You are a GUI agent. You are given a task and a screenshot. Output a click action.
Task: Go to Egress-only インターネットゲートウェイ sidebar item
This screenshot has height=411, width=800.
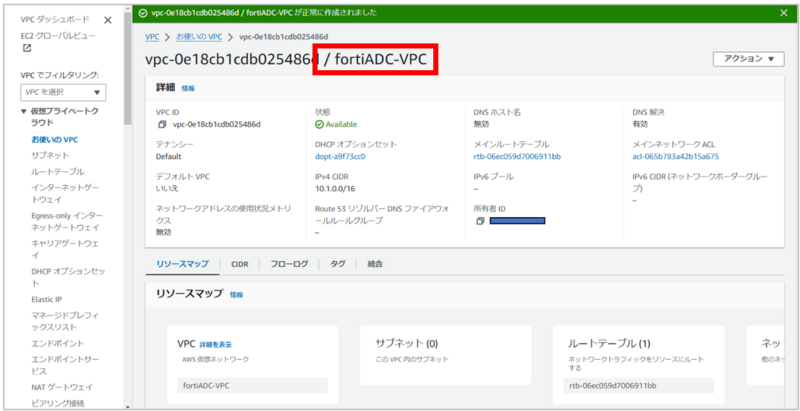[x=67, y=221]
